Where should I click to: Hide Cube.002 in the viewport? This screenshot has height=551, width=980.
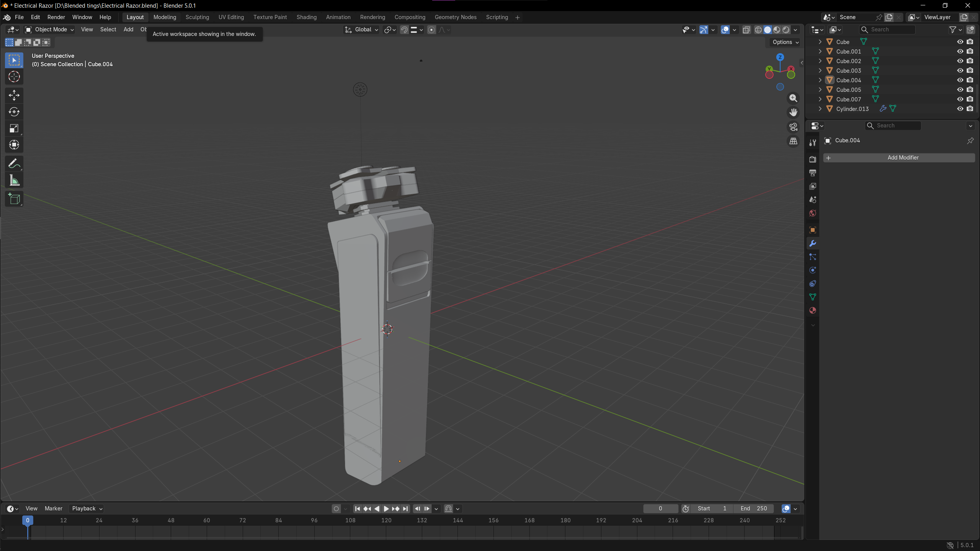click(960, 61)
